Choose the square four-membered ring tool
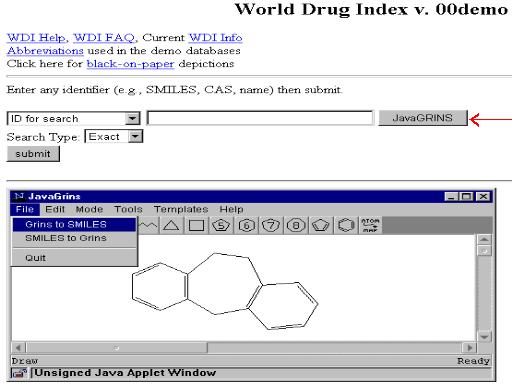The height and width of the screenshot is (384, 512). 196,225
